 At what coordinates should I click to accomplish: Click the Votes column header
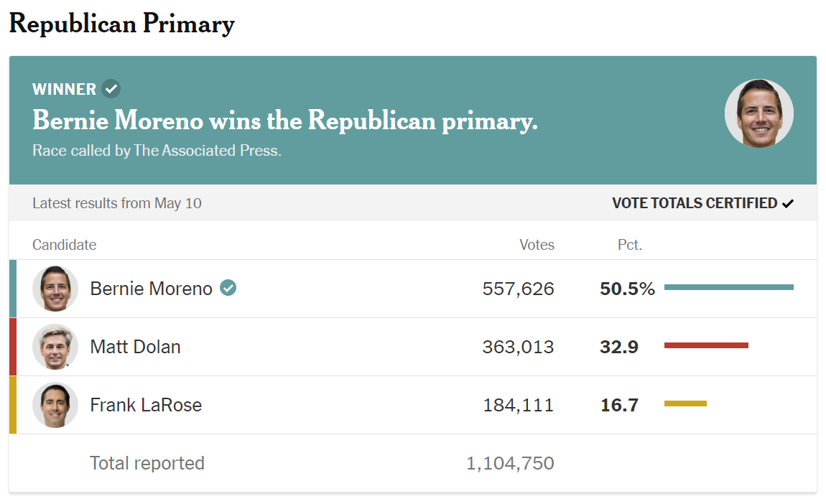(x=537, y=245)
